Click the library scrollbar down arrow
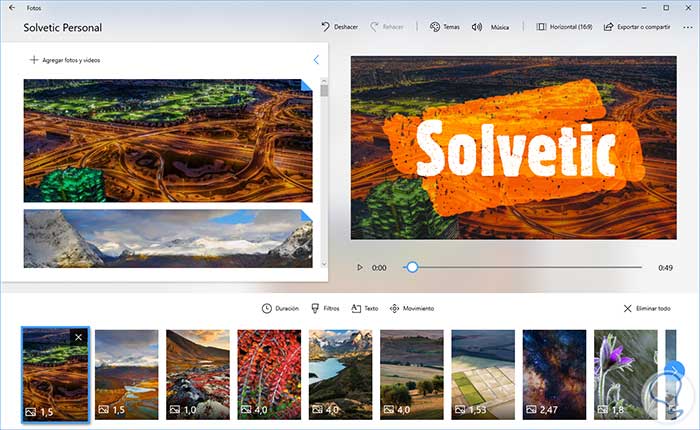Viewport: 700px width, 430px height. click(x=324, y=264)
